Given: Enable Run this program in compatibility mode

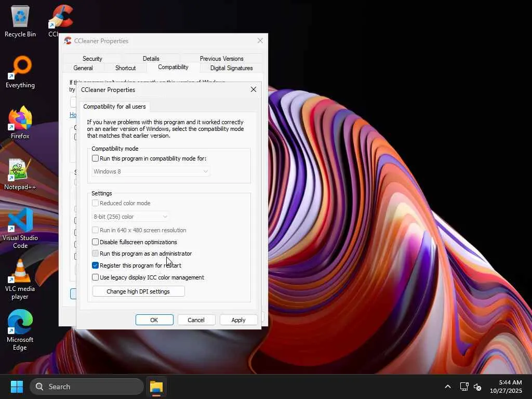Looking at the screenshot, I should [96, 158].
